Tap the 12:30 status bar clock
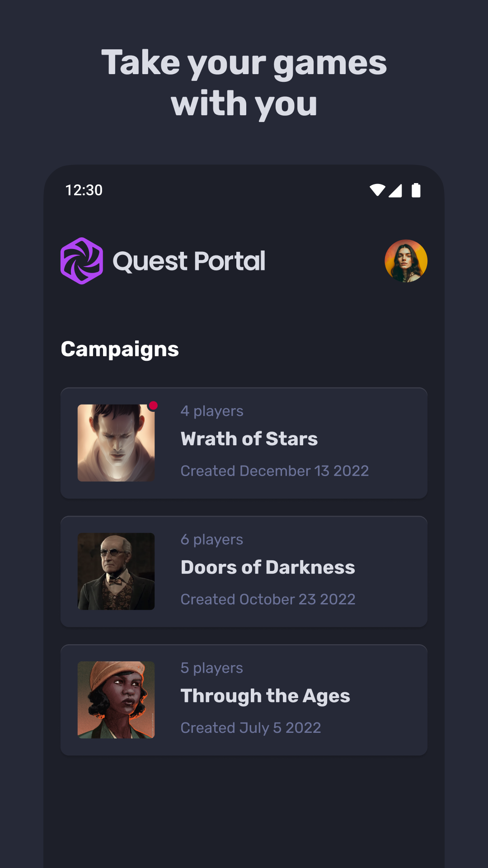The image size is (488, 868). click(84, 190)
